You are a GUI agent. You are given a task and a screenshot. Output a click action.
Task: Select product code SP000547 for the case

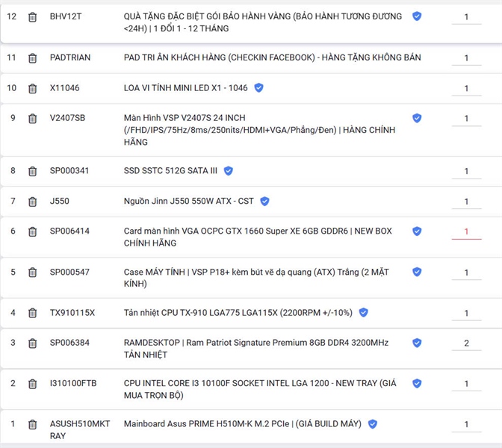[69, 273]
